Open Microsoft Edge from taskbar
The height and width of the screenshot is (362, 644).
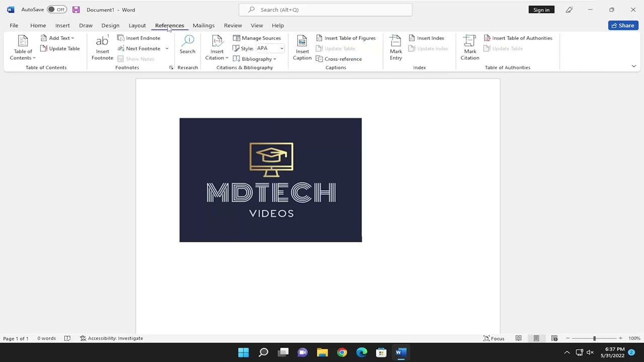(x=361, y=352)
